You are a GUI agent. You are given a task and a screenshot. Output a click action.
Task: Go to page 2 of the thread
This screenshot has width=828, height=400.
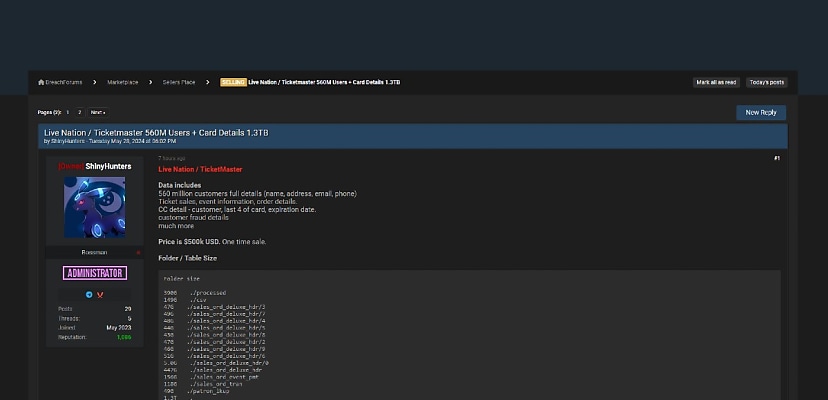(79, 113)
